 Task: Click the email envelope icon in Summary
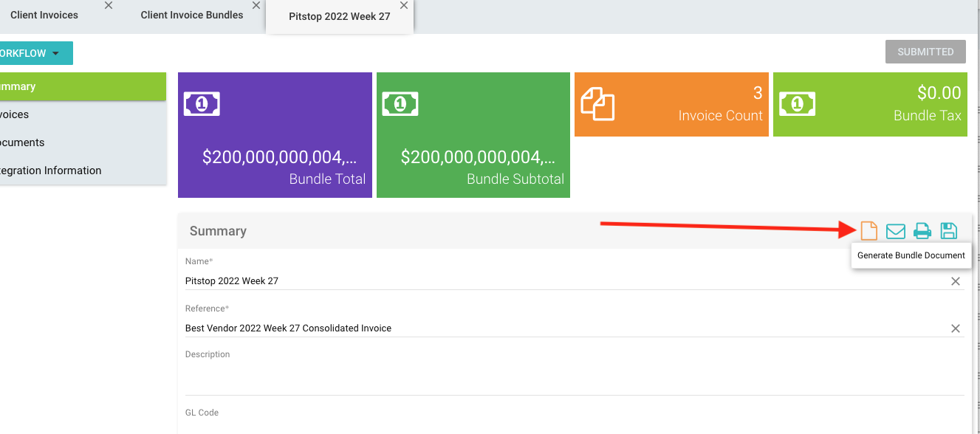[x=895, y=231]
